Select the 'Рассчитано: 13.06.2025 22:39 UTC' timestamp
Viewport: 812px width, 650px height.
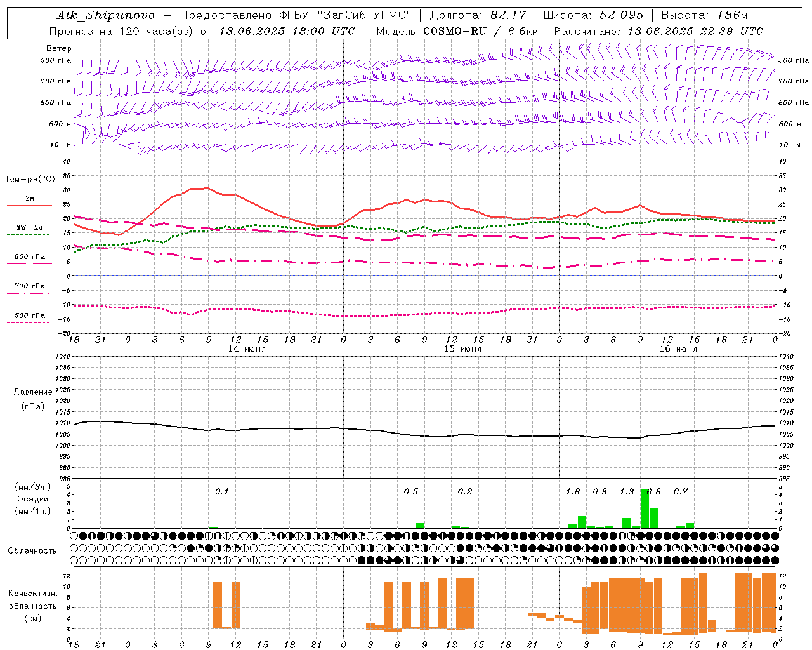658,31
